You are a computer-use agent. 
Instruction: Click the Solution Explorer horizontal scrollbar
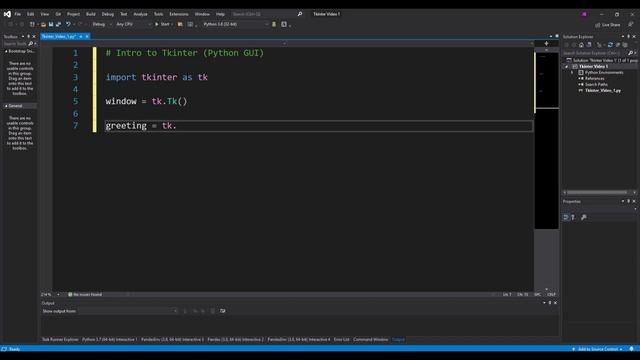pos(597,192)
